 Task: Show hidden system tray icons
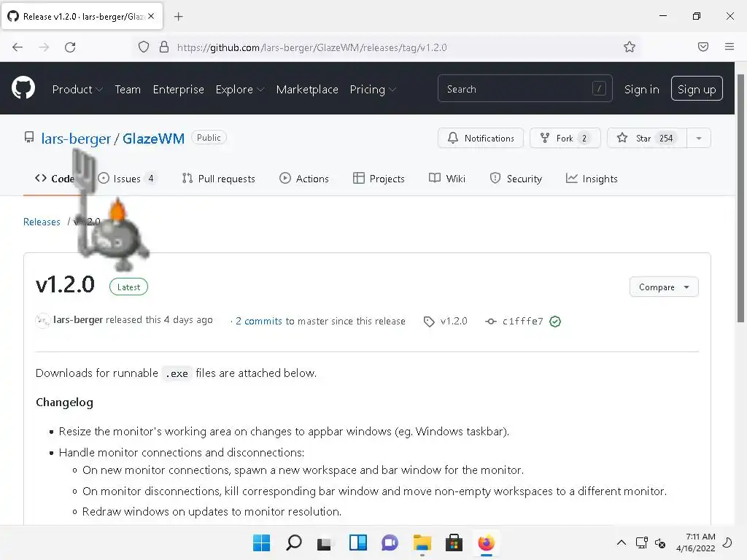coord(622,542)
